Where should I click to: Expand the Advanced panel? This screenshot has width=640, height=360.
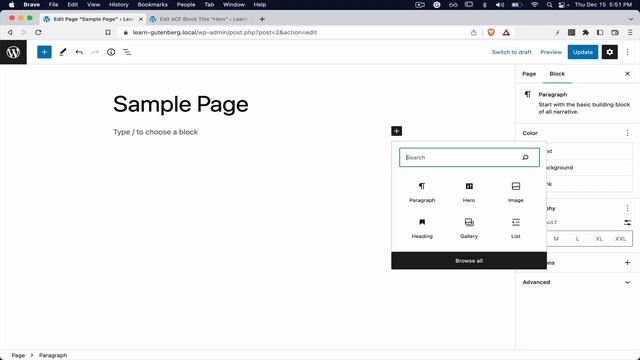[577, 282]
